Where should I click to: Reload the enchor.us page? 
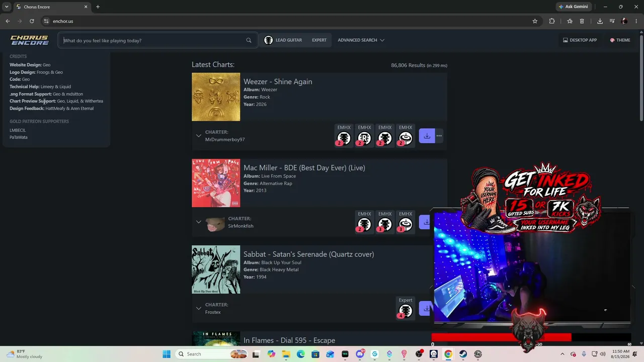tap(32, 21)
